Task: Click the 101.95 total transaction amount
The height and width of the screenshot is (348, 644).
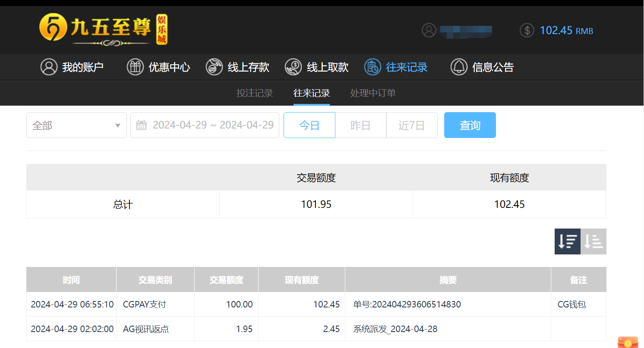Action: click(x=316, y=204)
